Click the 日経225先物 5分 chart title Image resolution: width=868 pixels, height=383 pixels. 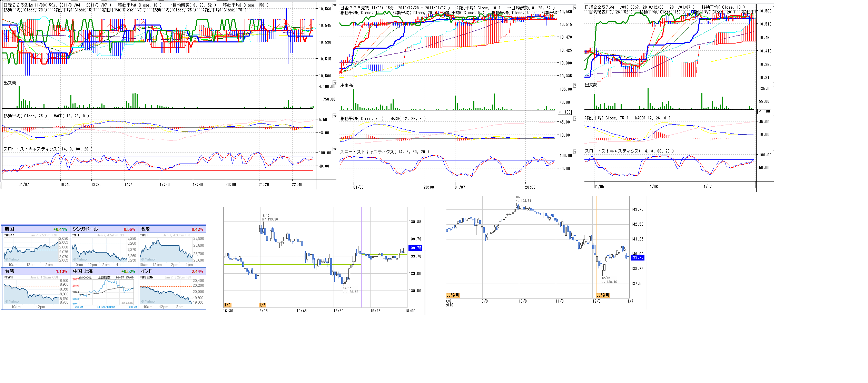click(x=57, y=5)
